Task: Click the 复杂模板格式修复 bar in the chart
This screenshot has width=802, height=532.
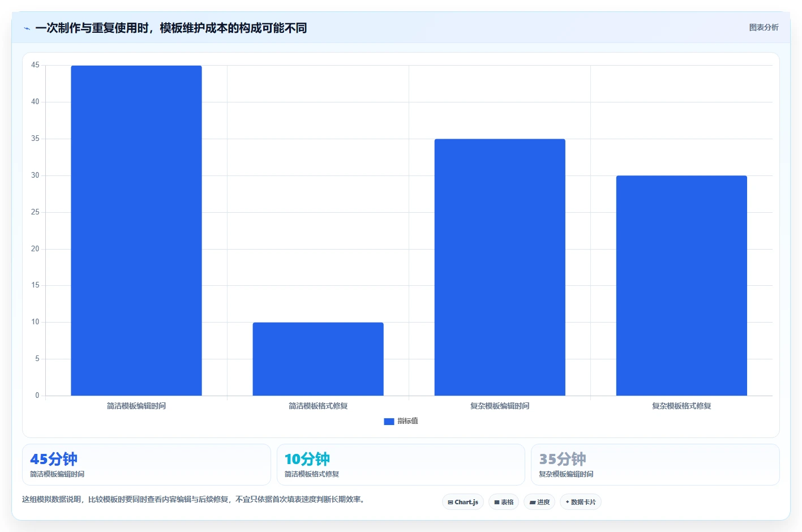Action: point(681,286)
